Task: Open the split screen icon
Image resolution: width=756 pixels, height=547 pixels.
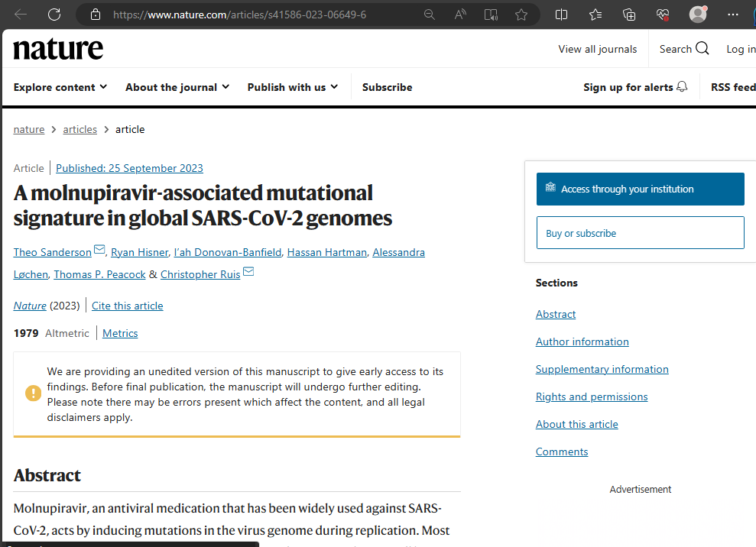Action: click(x=562, y=15)
